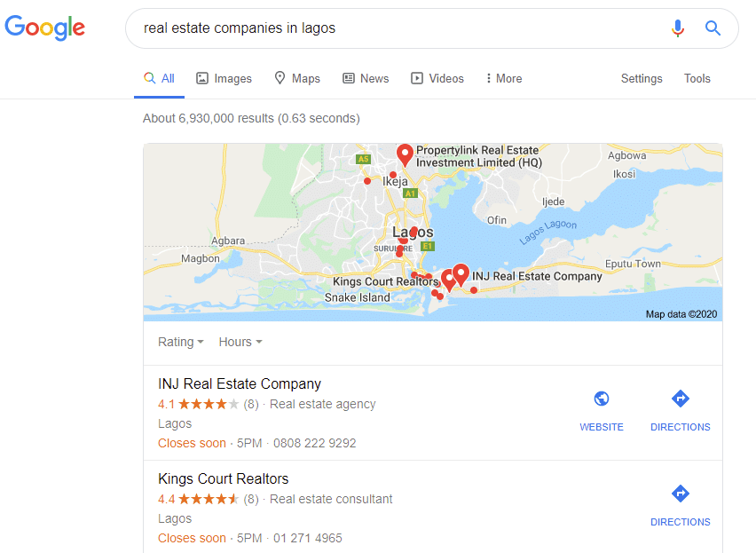This screenshot has width=756, height=553.
Task: Click the blue magnifying glass search icon
Action: coord(713,28)
